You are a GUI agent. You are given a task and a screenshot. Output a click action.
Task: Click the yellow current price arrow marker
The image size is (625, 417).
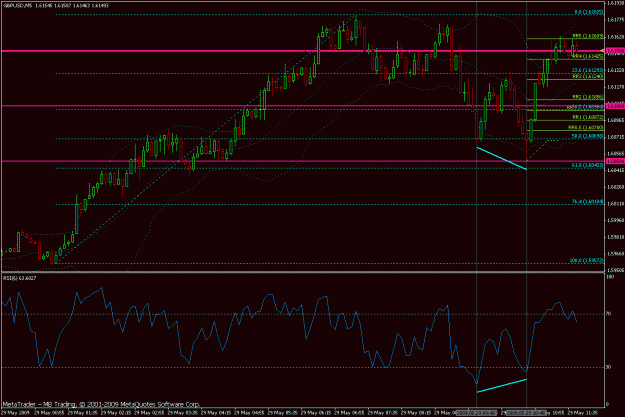tap(603, 51)
